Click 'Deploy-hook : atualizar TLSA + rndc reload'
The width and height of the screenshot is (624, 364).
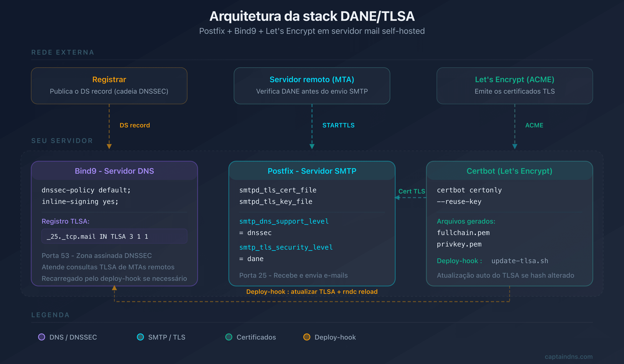[312, 292]
